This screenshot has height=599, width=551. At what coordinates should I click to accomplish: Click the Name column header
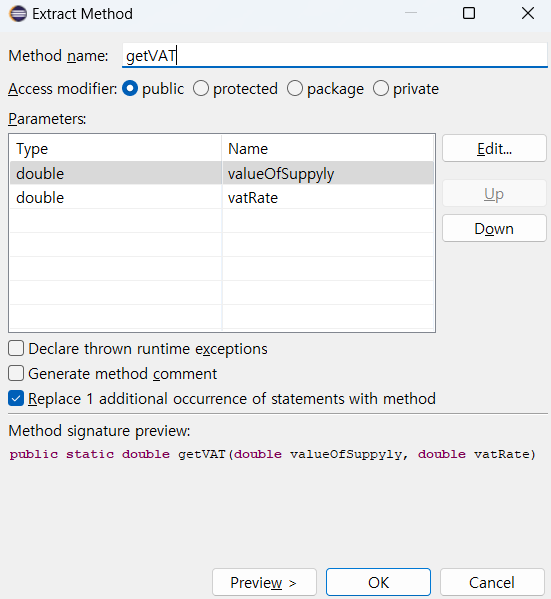[x=328, y=149]
